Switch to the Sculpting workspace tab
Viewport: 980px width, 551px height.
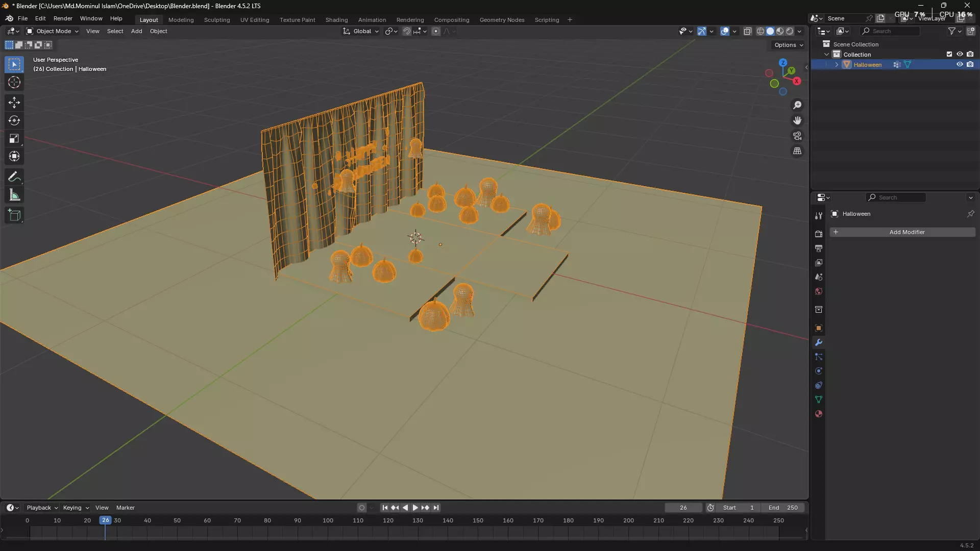[217, 20]
